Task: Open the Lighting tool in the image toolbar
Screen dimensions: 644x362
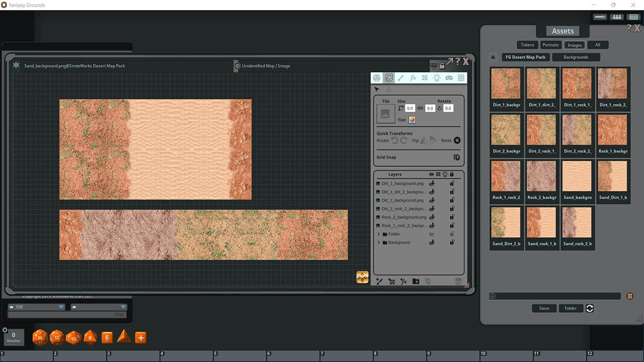Action: [437, 77]
